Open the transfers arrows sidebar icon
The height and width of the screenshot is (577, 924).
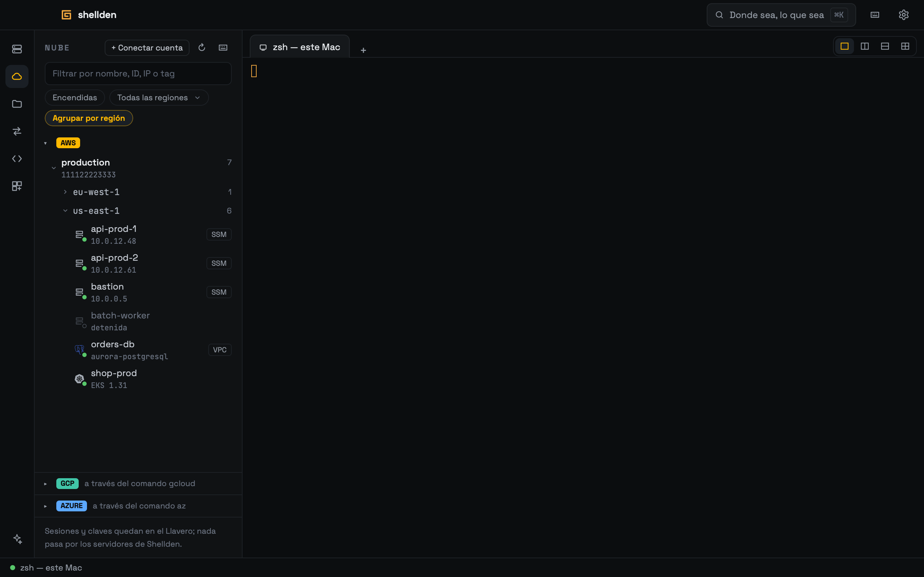[17, 131]
